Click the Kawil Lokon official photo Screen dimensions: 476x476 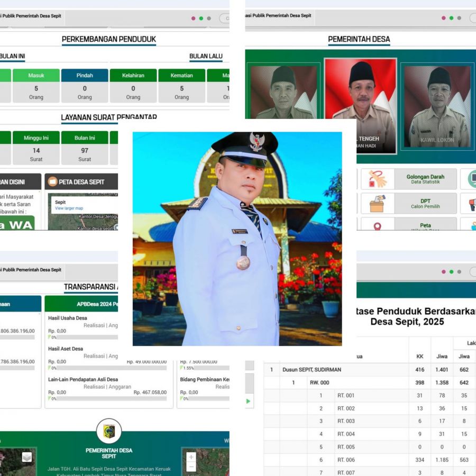coord(437,107)
